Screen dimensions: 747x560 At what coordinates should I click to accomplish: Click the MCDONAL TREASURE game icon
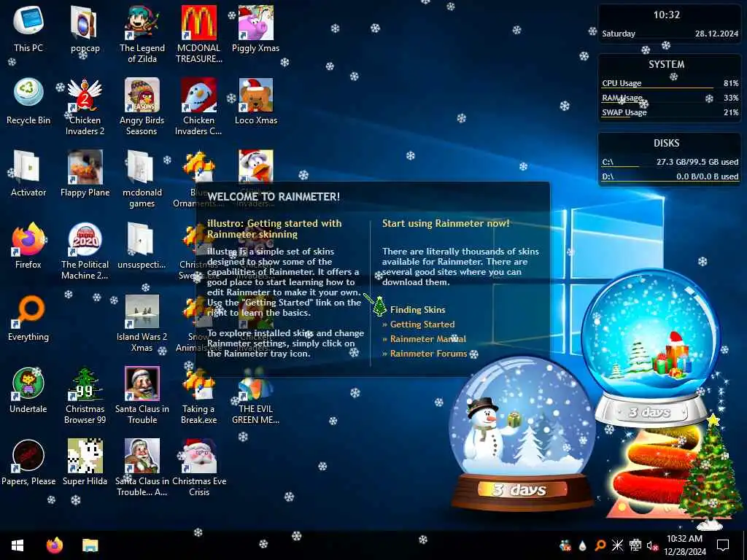click(x=198, y=34)
